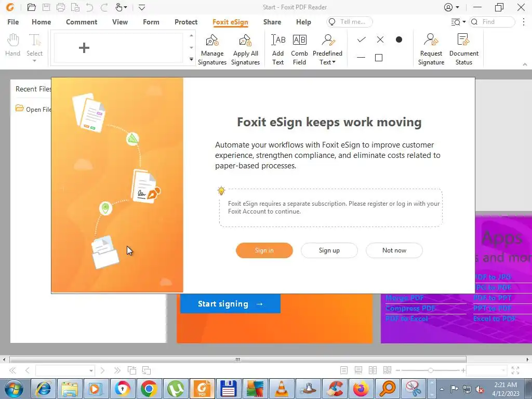This screenshot has height=399, width=532.
Task: Toggle facing pages view mode
Action: tap(373, 370)
